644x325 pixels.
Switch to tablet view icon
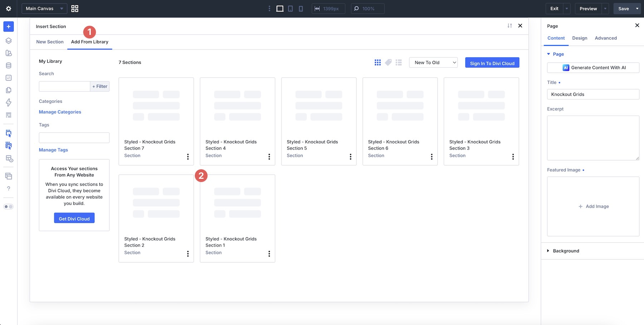[291, 9]
